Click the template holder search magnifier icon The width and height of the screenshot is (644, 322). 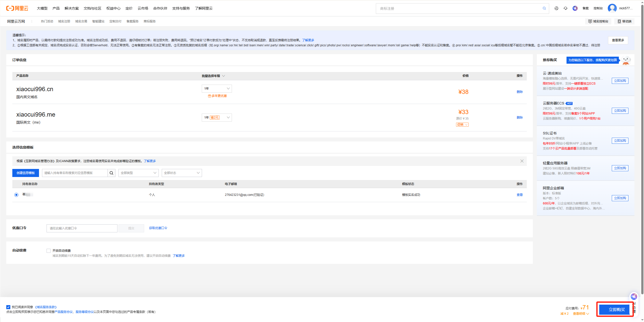pos(111,173)
